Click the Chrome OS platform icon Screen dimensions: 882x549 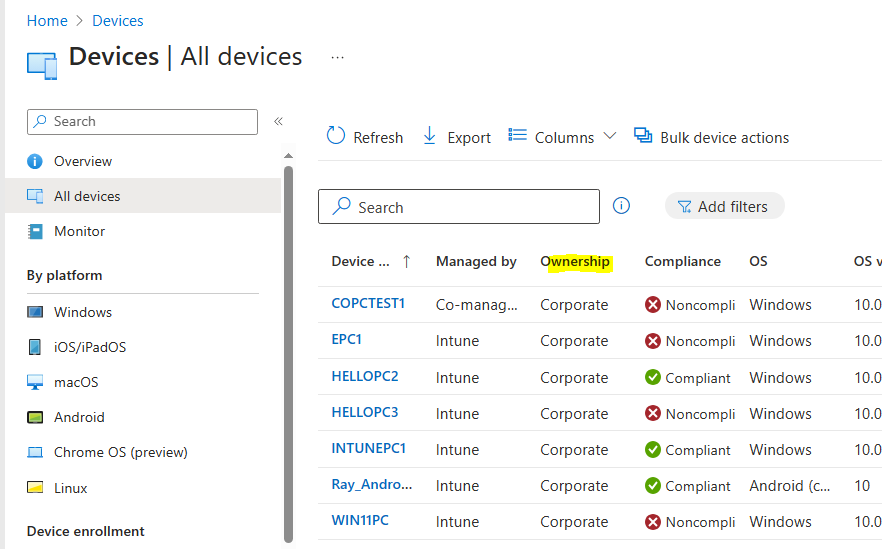[35, 452]
